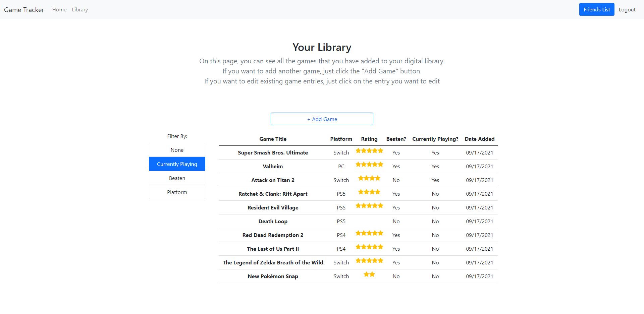Click the Ratchet & Clank star rating

(369, 192)
